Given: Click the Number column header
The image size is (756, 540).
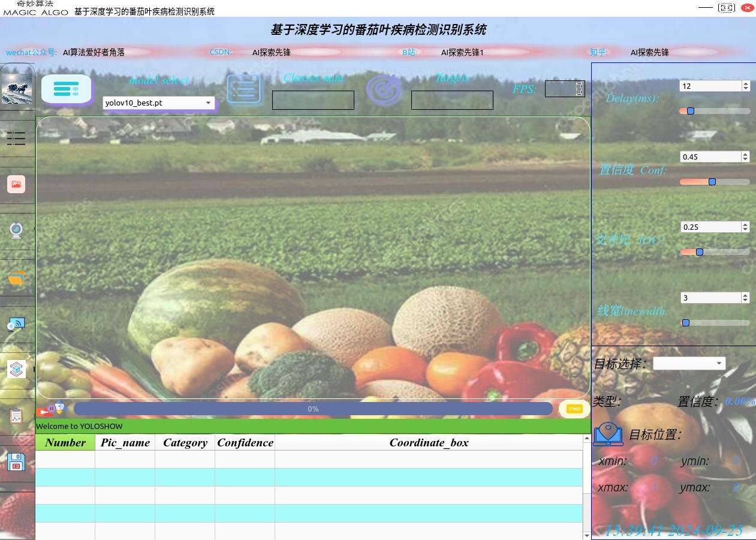Looking at the screenshot, I should pos(65,443).
